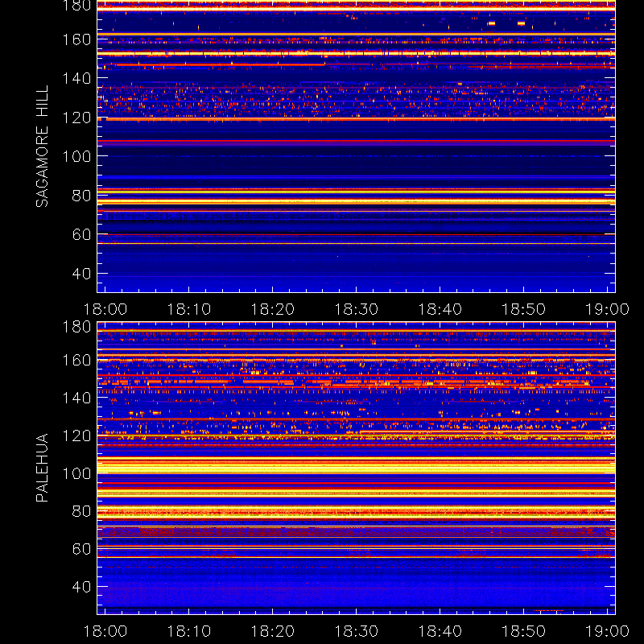
Task: Click inside the Sagamore Hill spectrogram panel
Action: click(x=356, y=147)
